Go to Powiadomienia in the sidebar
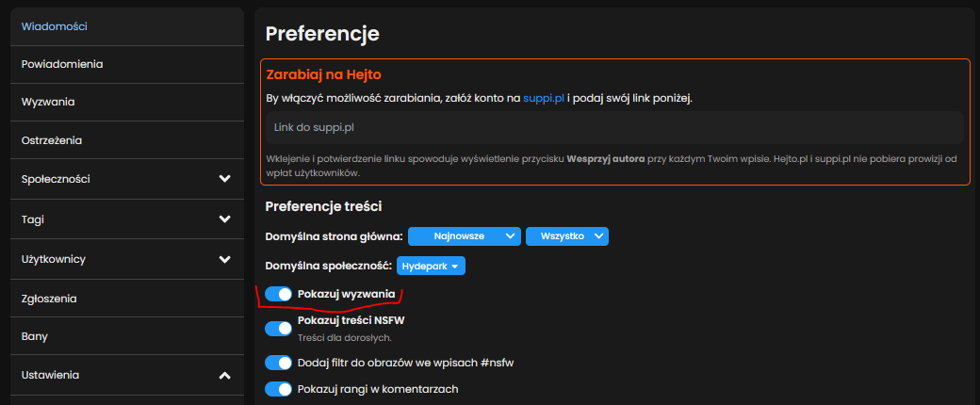The width and height of the screenshot is (980, 405). tap(62, 64)
